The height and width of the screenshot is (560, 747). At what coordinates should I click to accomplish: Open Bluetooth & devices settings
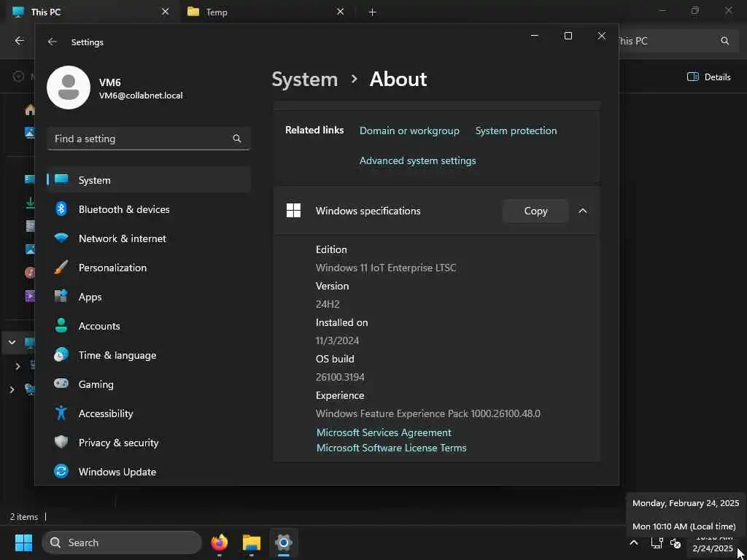pos(149,209)
